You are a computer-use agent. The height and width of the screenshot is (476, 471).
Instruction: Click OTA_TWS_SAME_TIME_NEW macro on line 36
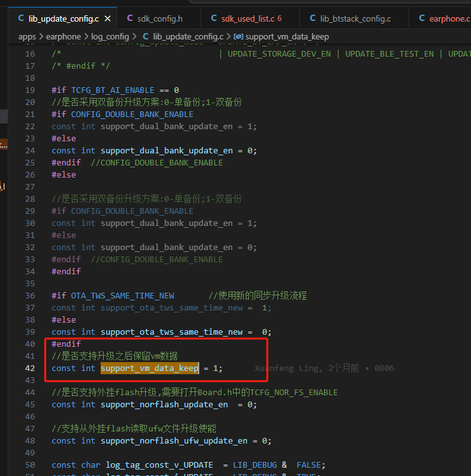pos(122,296)
